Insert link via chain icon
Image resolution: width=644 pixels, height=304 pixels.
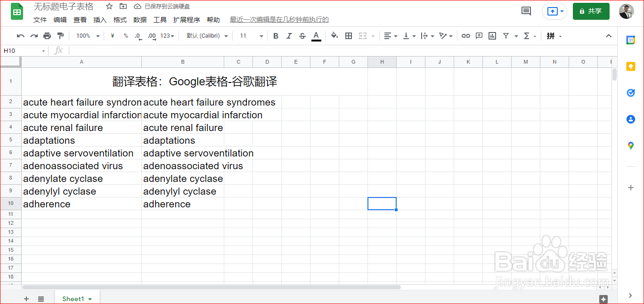[x=466, y=36]
